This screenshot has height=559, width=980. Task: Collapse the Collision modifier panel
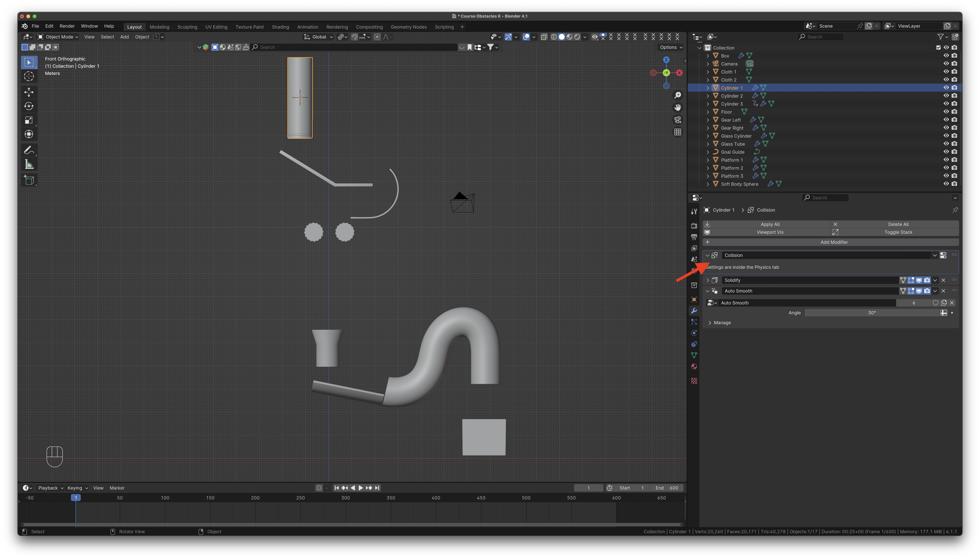click(708, 255)
